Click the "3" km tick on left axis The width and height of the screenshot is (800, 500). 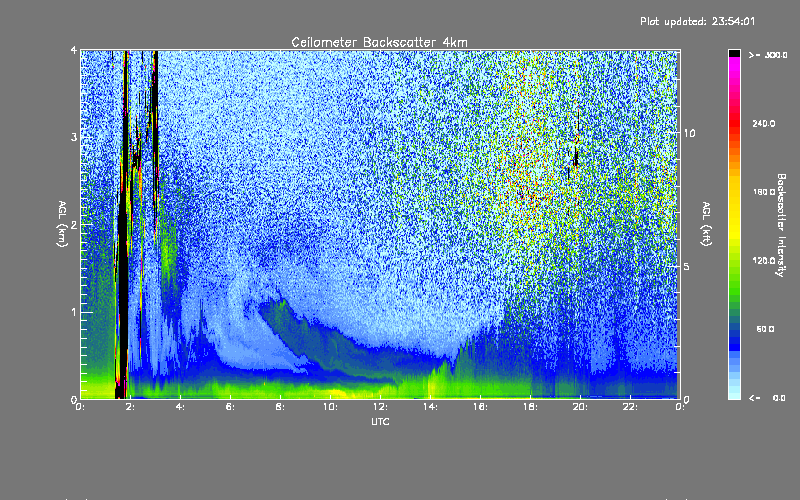74,137
